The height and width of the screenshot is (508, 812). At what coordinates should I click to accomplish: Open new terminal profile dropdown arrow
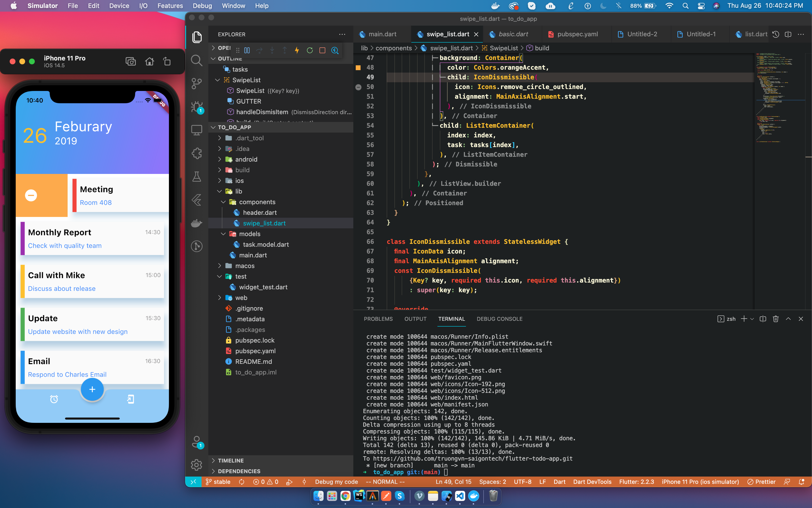[752, 319]
